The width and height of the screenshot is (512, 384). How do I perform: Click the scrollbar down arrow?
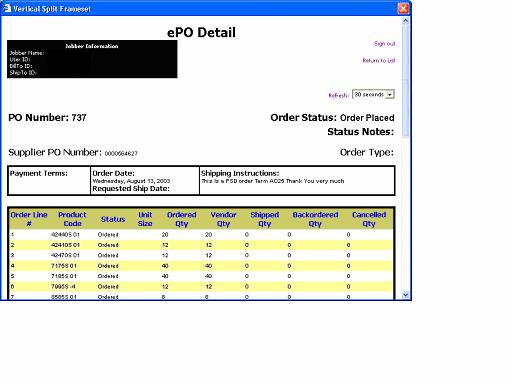pos(405,294)
